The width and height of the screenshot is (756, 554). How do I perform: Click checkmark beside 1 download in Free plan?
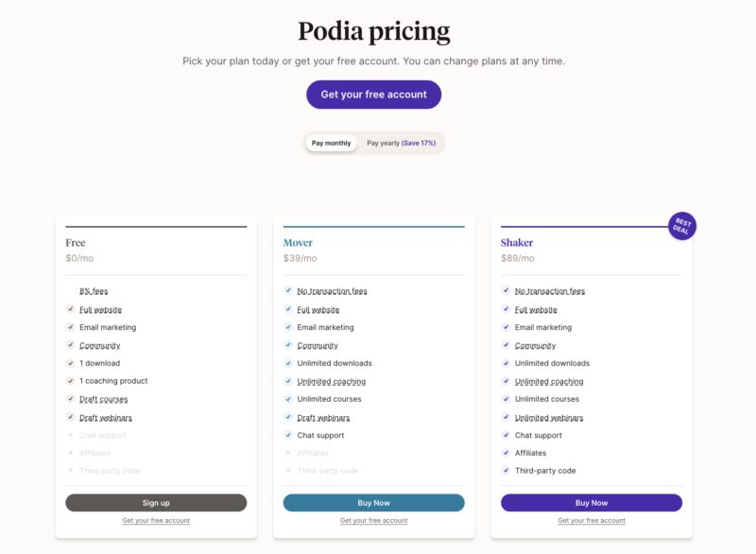click(70, 363)
